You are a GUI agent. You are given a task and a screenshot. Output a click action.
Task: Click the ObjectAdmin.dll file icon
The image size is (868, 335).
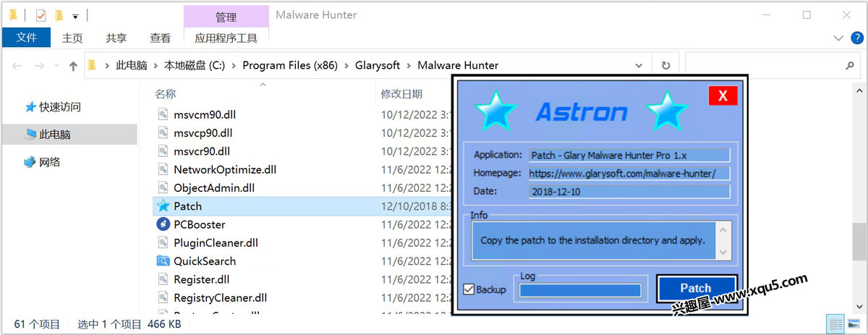[163, 188]
